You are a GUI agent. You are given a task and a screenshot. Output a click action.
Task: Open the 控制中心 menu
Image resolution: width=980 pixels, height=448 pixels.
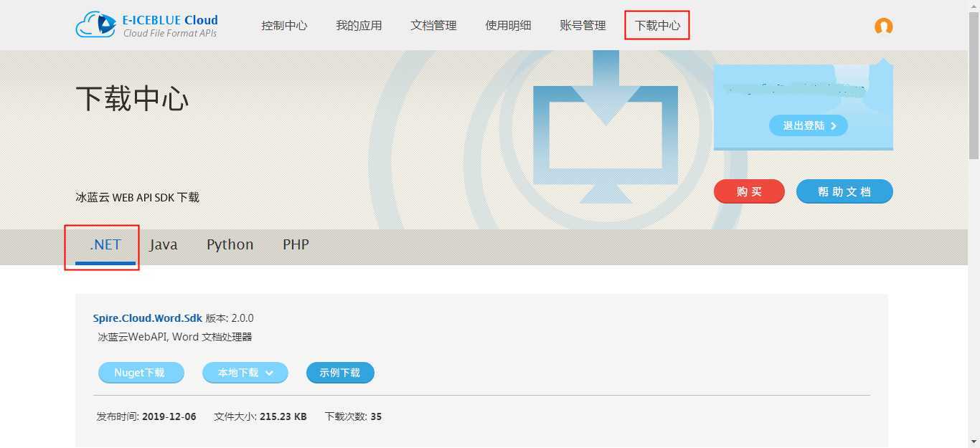point(284,26)
